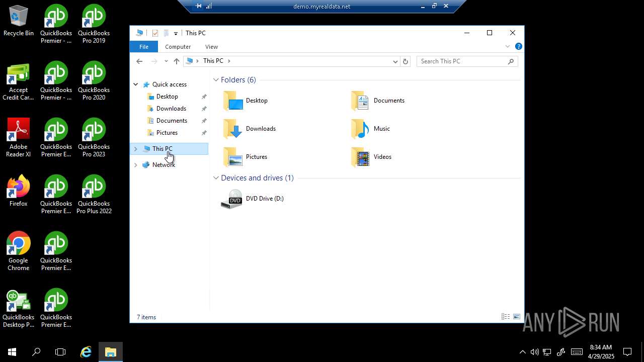Open the address bar history dropdown
Viewport: 644px width, 362px height.
click(395, 61)
